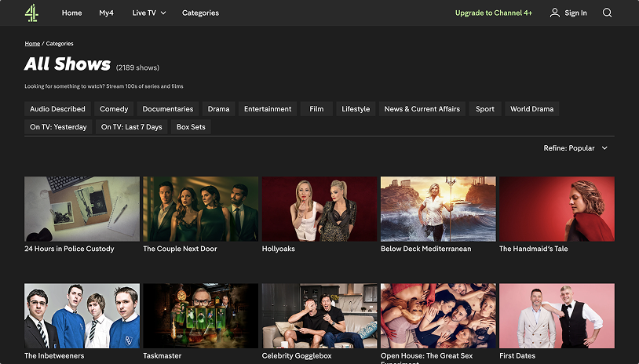The height and width of the screenshot is (364, 639).
Task: Open the First Dates thumbnail
Action: [557, 316]
